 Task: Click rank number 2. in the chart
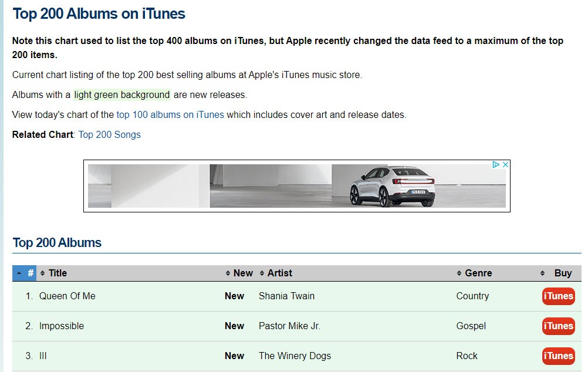29,326
